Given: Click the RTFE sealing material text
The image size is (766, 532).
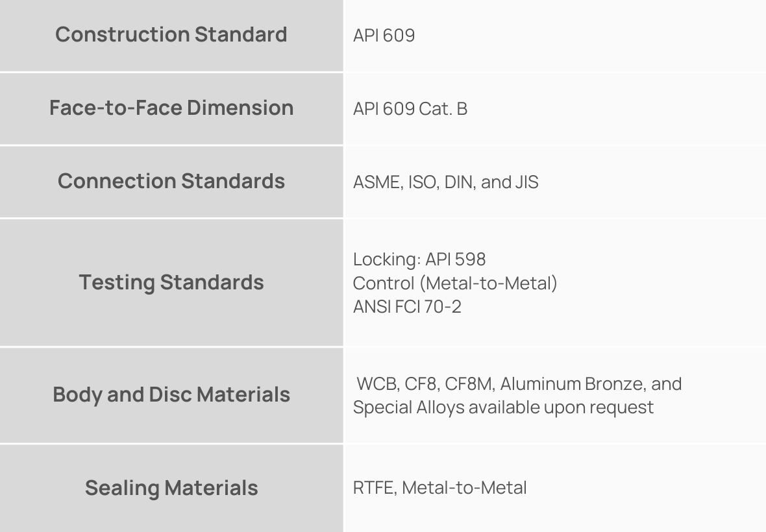Looking at the screenshot, I should click(371, 488).
